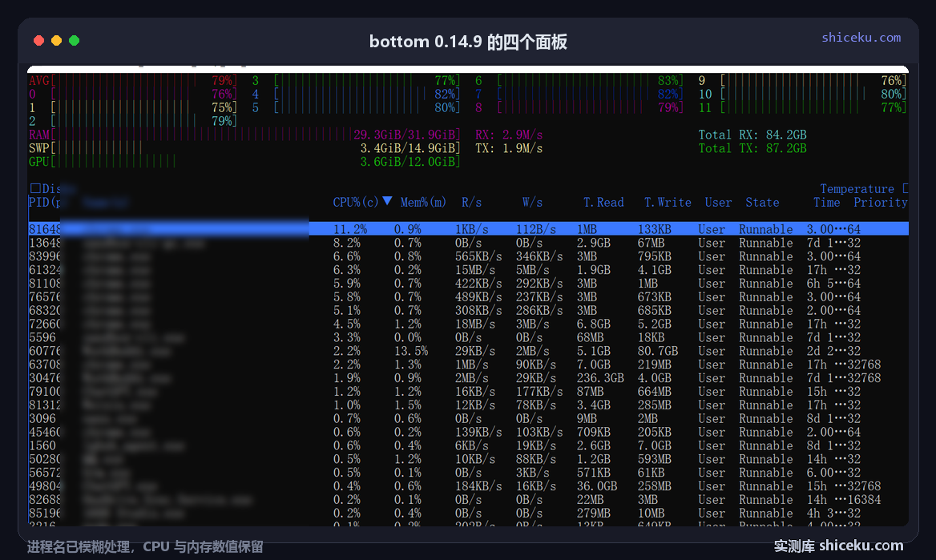
Task: Click the 13.5% memory value
Action: tap(410, 351)
